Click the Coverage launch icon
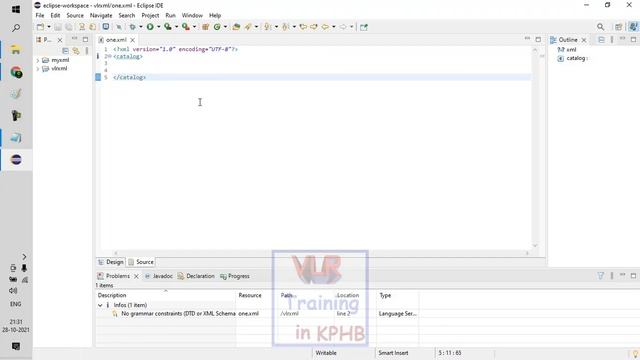Viewport: 640px width, 360px height. click(168, 27)
